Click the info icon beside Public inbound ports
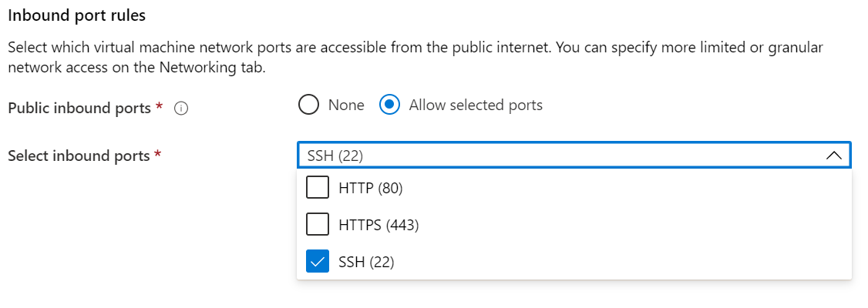Image resolution: width=868 pixels, height=308 pixels. [181, 109]
